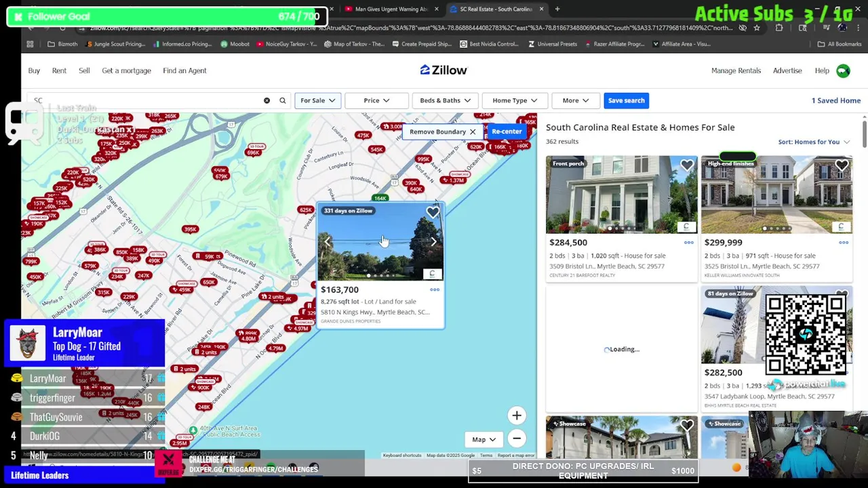Viewport: 868px width, 488px height.
Task: Select the 995K map pin
Action: tap(423, 159)
